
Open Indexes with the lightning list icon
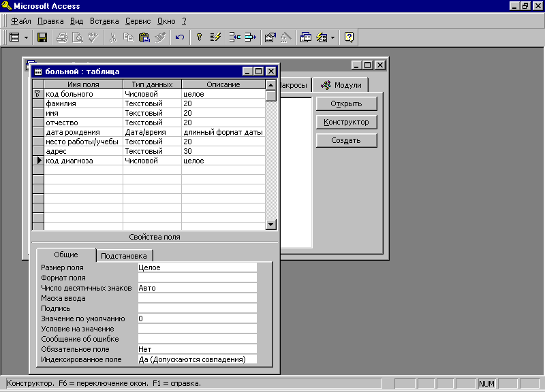coord(215,37)
